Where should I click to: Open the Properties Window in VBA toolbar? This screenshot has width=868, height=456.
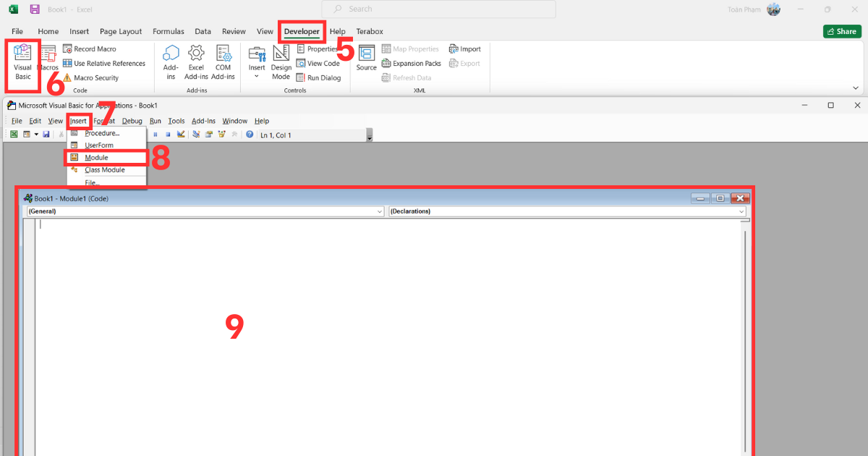coord(210,135)
